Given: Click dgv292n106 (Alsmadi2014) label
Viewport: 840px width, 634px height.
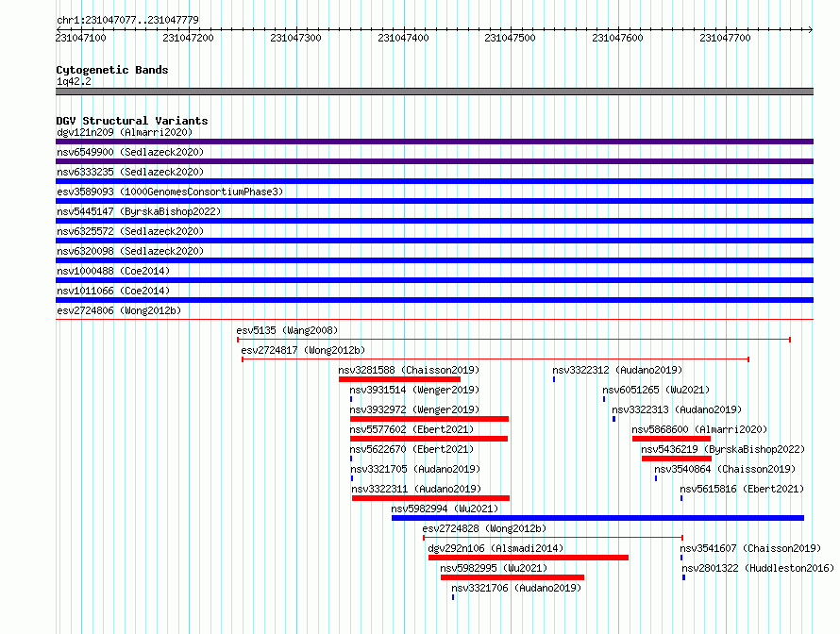Looking at the screenshot, I should click(x=496, y=548).
